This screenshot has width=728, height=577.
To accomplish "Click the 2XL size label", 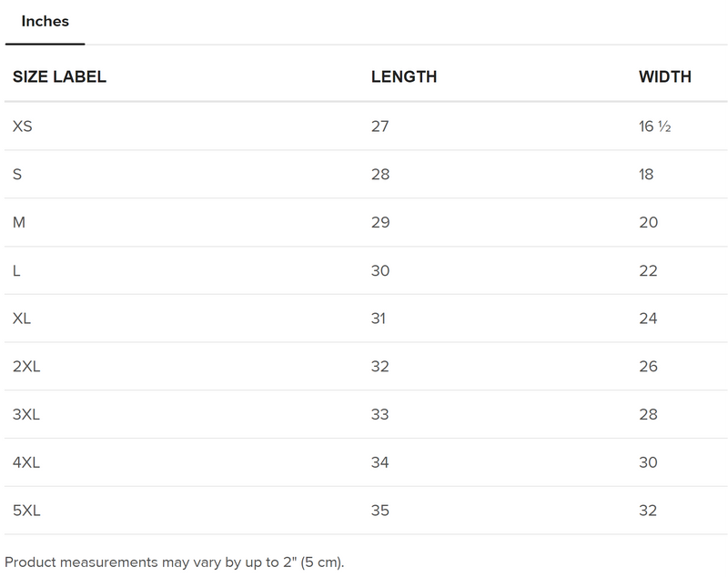I will click(x=27, y=367).
